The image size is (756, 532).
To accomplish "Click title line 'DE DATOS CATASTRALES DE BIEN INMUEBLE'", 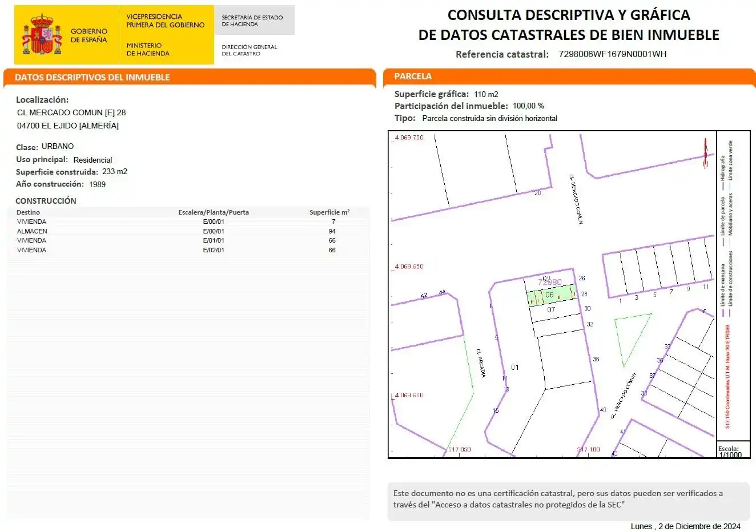I will point(569,35).
